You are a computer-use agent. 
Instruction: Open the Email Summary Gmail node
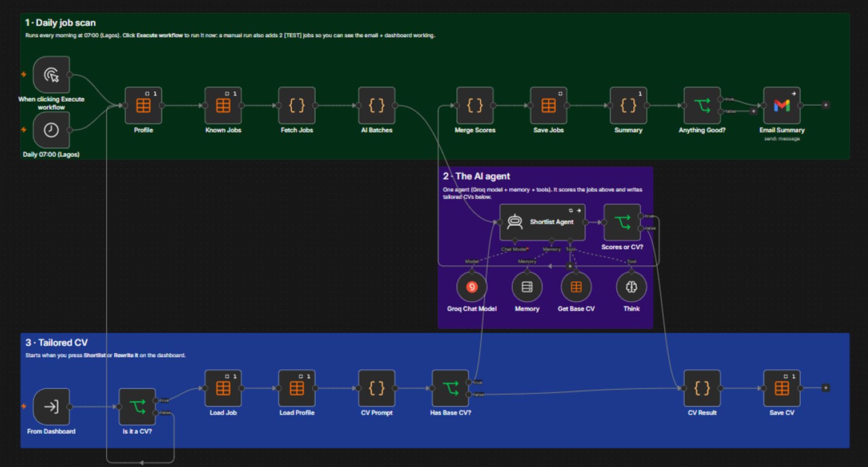click(782, 105)
